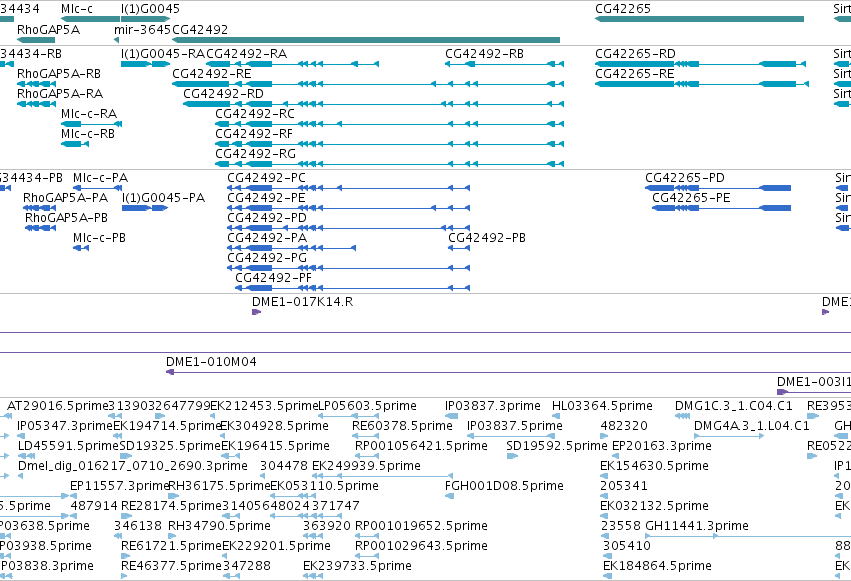Viewport: 851px width, 581px height.
Task: Select mir-3645 gene label
Action: click(143, 29)
